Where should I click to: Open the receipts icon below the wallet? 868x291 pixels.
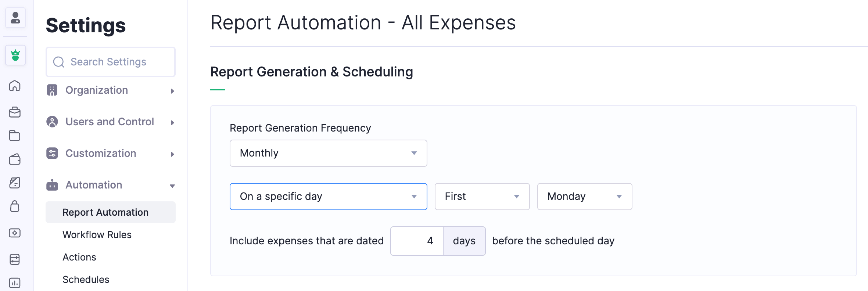(15, 183)
